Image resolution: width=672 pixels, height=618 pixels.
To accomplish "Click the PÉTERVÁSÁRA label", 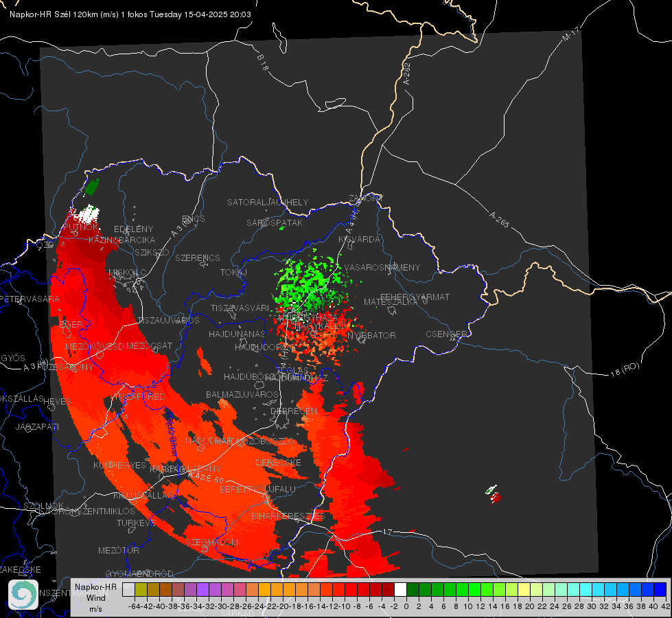I will pos(30,299).
